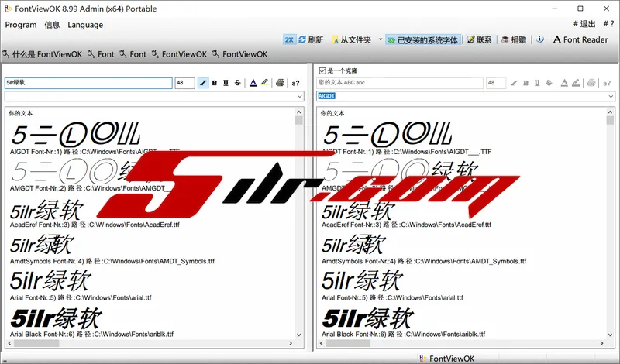The height and width of the screenshot is (364, 620).
Task: Open the blue info icon
Action: pos(539,40)
